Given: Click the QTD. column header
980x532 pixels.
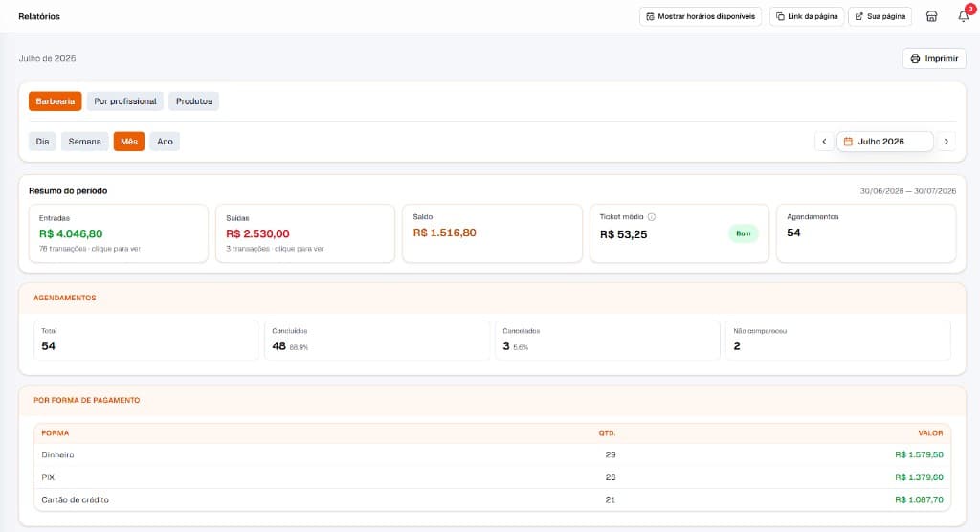Looking at the screenshot, I should [x=607, y=433].
